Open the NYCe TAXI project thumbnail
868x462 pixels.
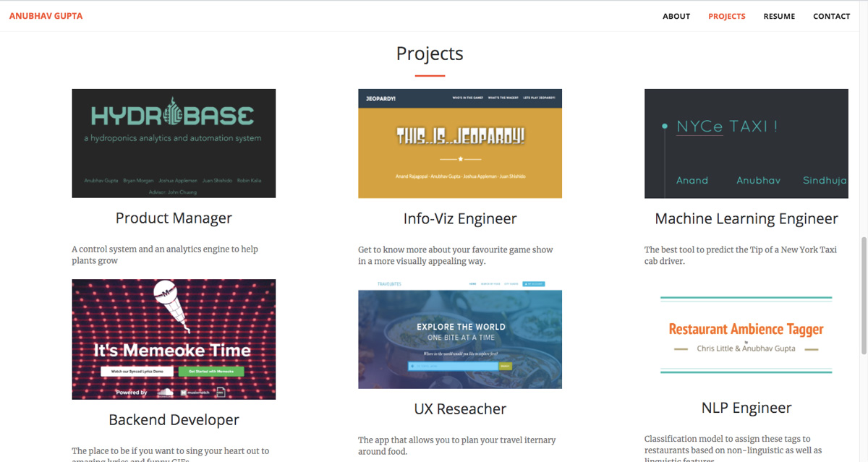pyautogui.click(x=746, y=143)
